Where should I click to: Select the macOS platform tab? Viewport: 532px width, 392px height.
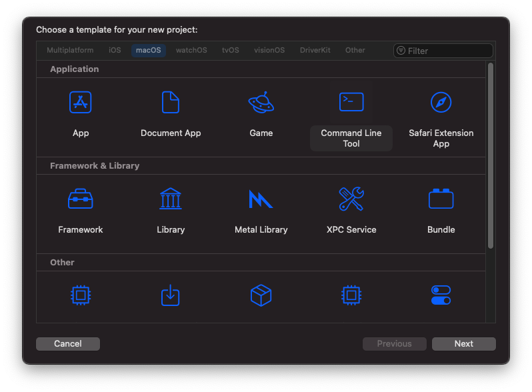tap(148, 50)
